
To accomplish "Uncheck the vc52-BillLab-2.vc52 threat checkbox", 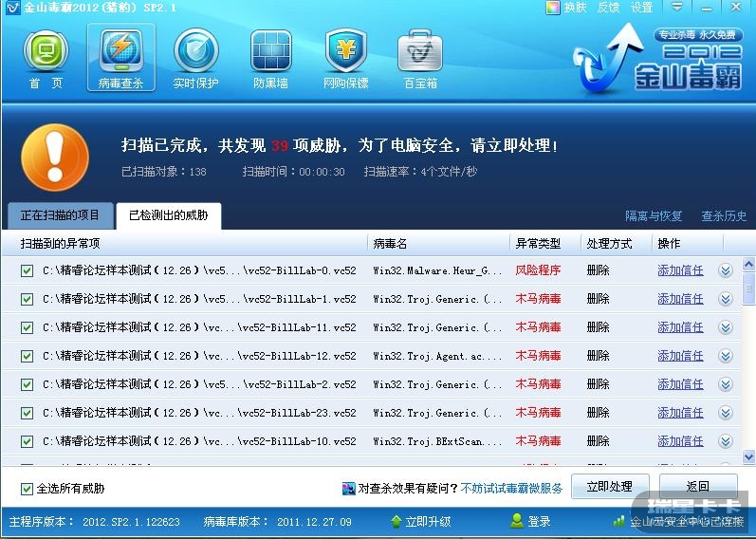I will coord(27,384).
